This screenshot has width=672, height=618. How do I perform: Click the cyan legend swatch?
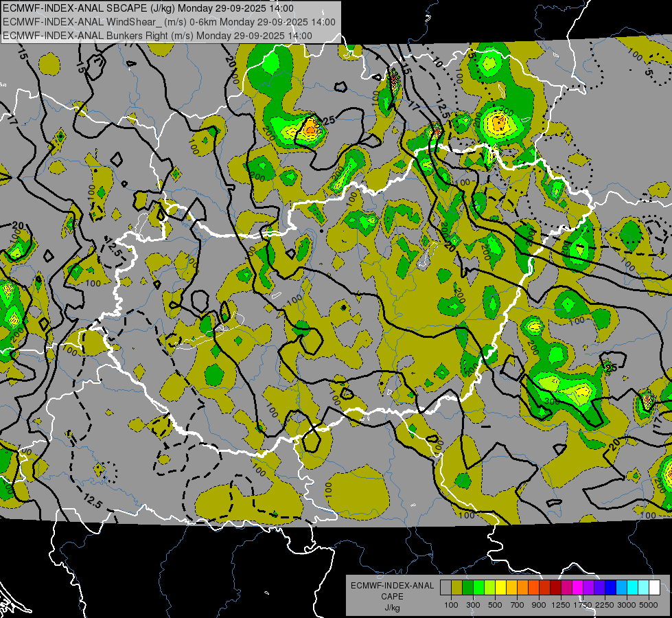(x=633, y=587)
